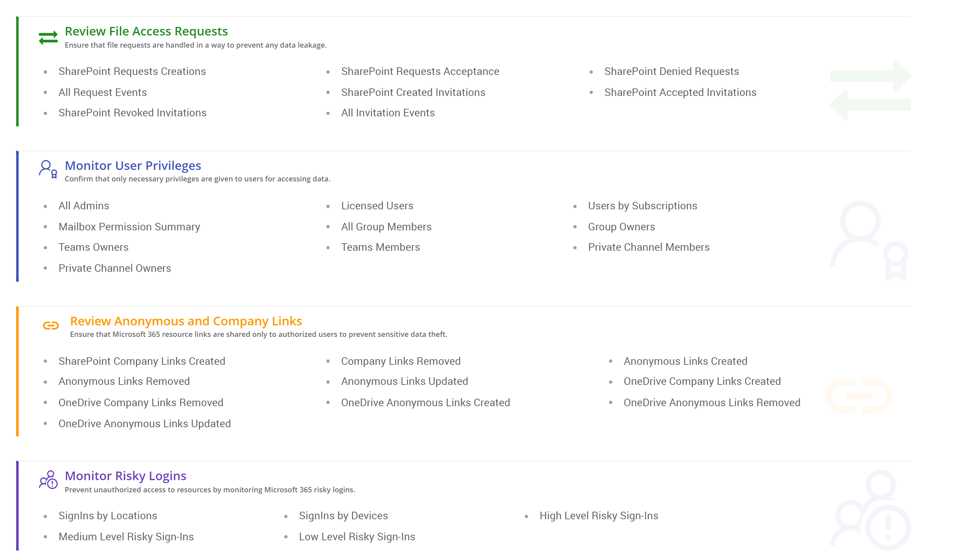Click the orange chain link icon

tap(51, 325)
